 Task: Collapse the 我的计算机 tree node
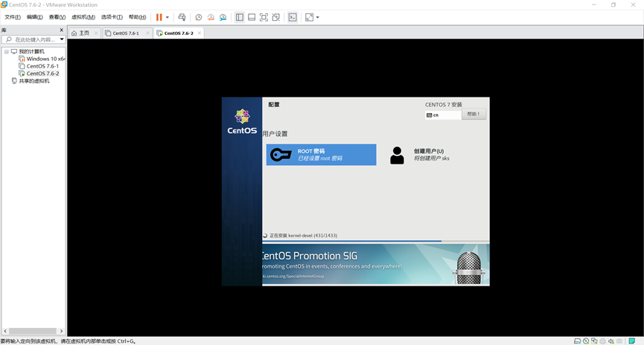click(x=7, y=52)
